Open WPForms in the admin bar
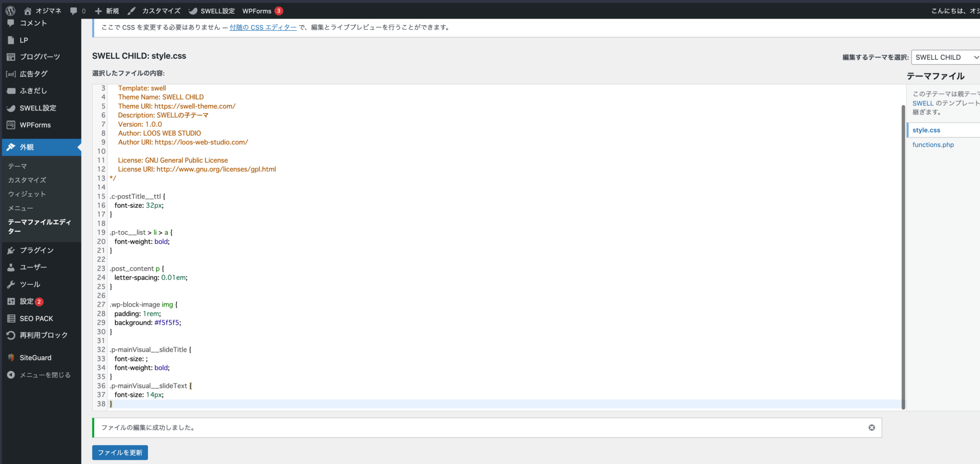The width and height of the screenshot is (980, 464). click(x=257, y=11)
